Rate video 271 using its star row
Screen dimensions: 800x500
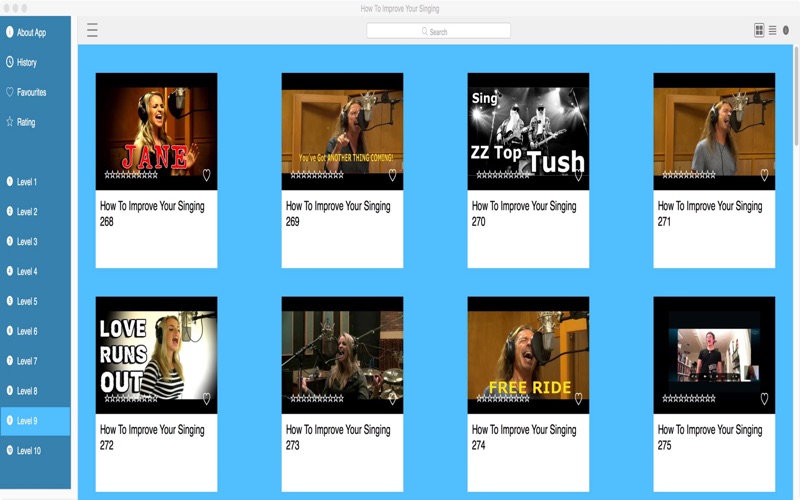(x=689, y=175)
